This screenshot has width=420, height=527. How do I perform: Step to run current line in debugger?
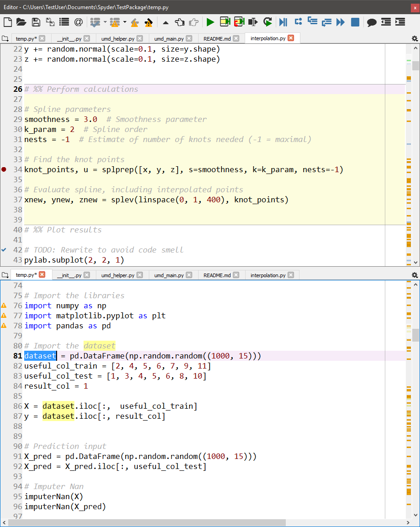pos(298,22)
